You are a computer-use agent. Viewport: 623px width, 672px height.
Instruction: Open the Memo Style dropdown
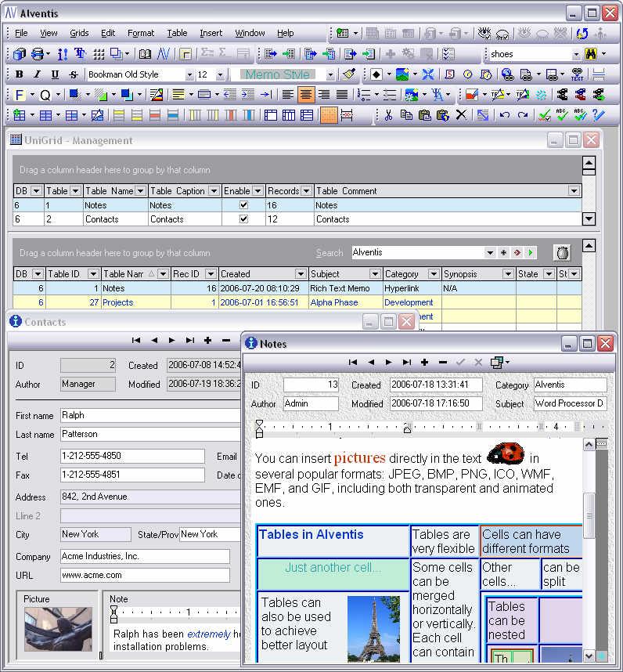(x=330, y=75)
